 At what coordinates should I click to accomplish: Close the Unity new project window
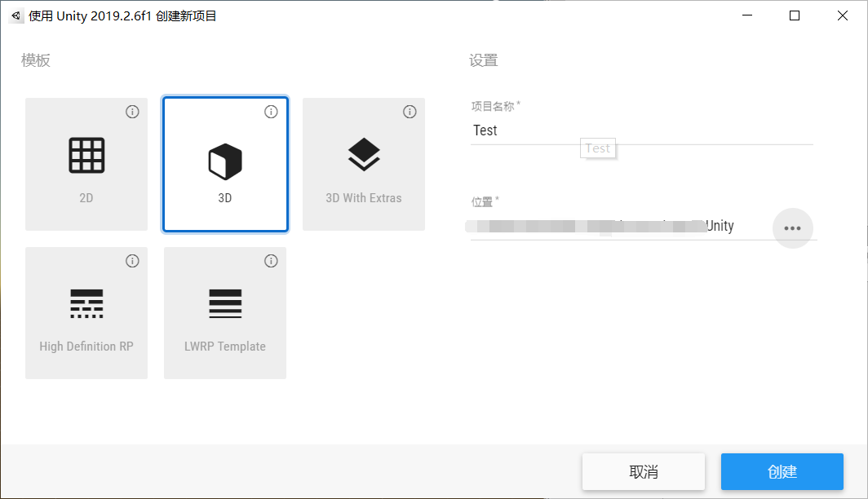(842, 15)
